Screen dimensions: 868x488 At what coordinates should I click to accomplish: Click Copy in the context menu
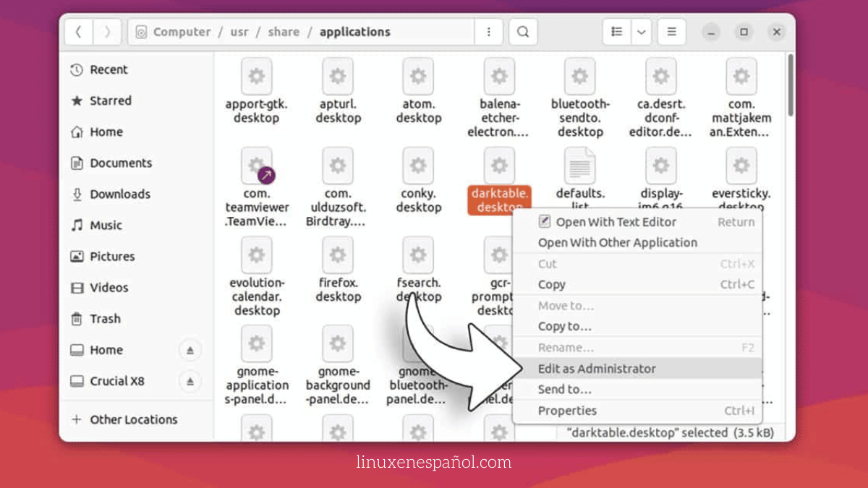pyautogui.click(x=551, y=285)
